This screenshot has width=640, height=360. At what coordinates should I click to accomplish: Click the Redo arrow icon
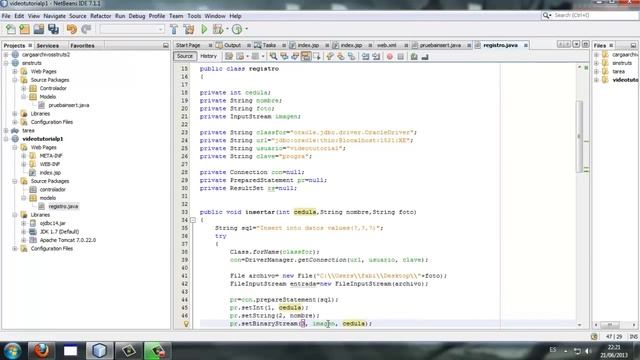(x=86, y=29)
